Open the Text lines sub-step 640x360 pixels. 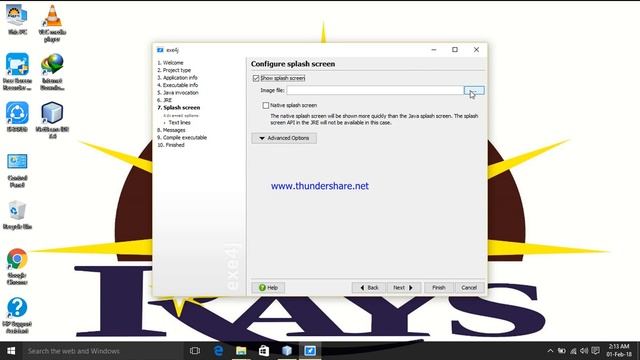[179, 122]
